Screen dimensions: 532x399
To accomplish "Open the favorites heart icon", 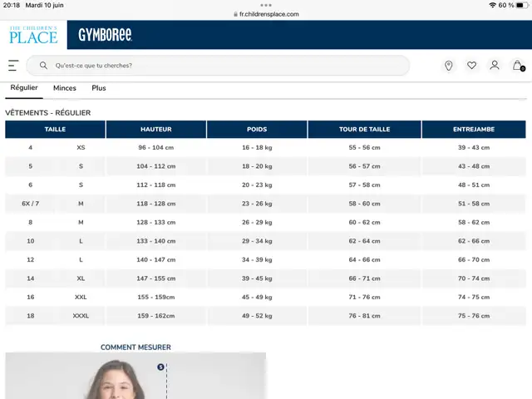I will tap(471, 65).
